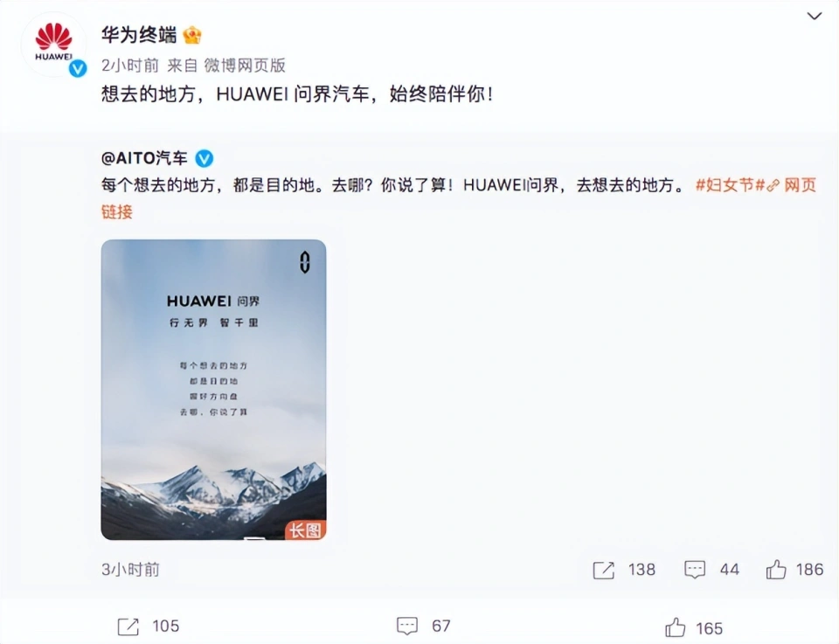The width and height of the screenshot is (839, 644).
Task: Click the blue verified badge on Huawei avatar
Action: [x=78, y=68]
